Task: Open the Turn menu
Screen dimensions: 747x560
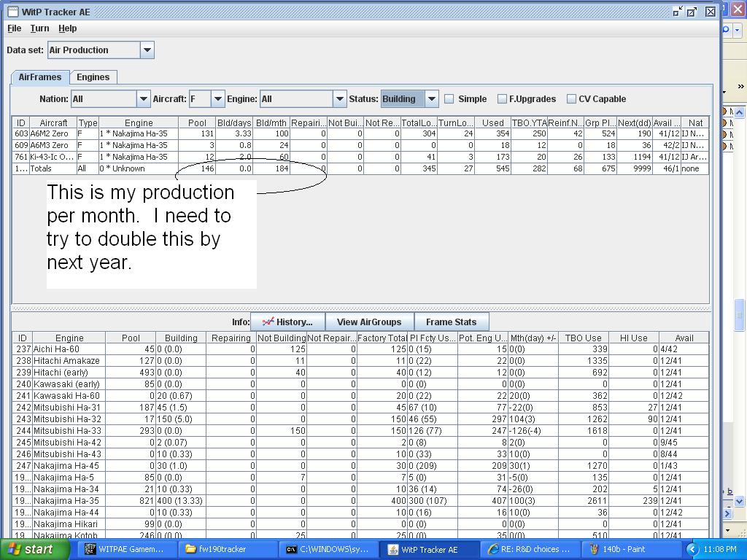Action: pyautogui.click(x=39, y=28)
